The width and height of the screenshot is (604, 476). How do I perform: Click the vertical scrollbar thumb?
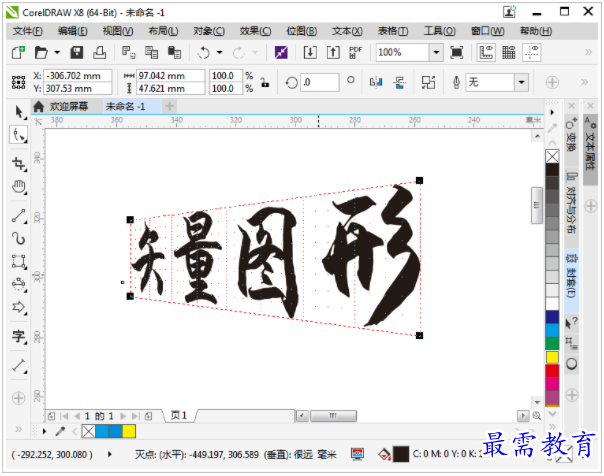[537, 205]
